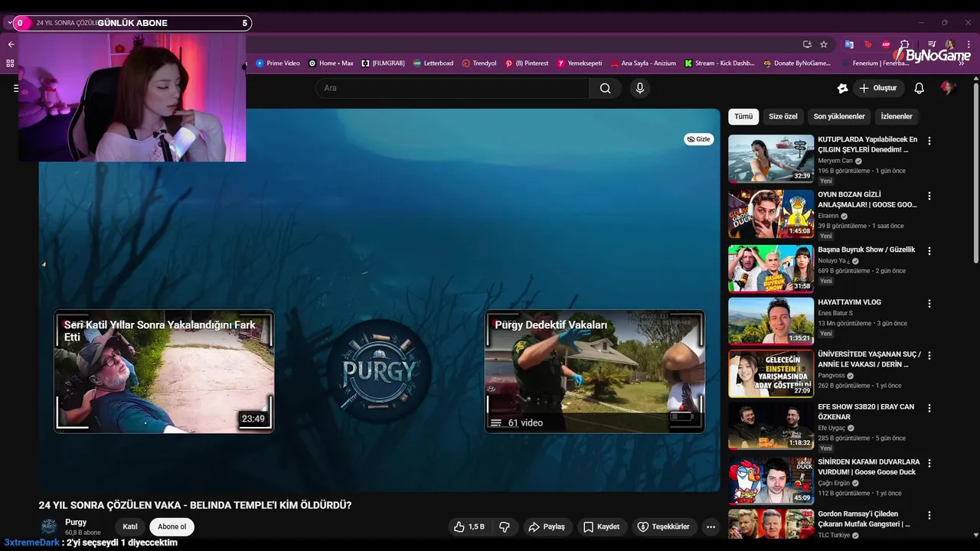Open Donate ByNoGame bookmark
This screenshot has width=980, height=551.
(797, 64)
